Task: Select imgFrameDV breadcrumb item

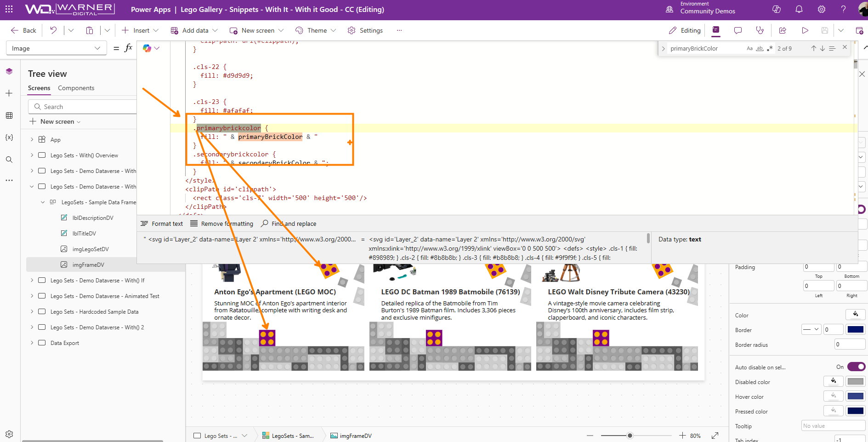Action: click(x=351, y=436)
